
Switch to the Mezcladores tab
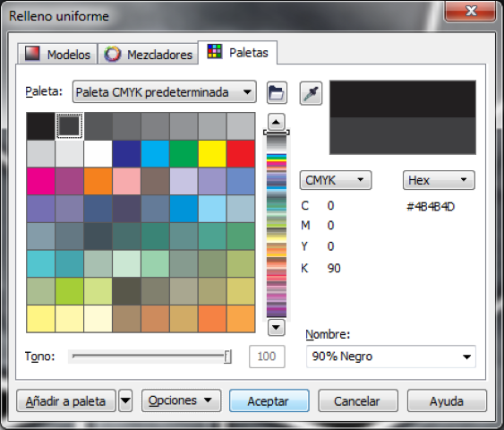(x=148, y=54)
